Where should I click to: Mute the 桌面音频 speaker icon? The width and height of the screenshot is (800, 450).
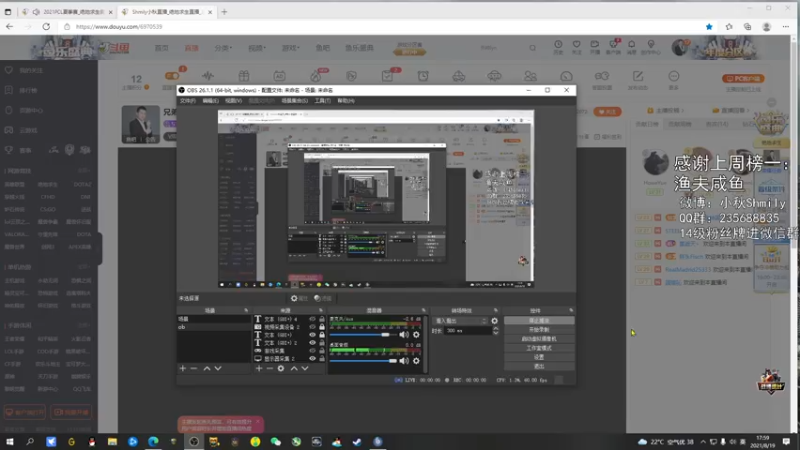click(404, 361)
